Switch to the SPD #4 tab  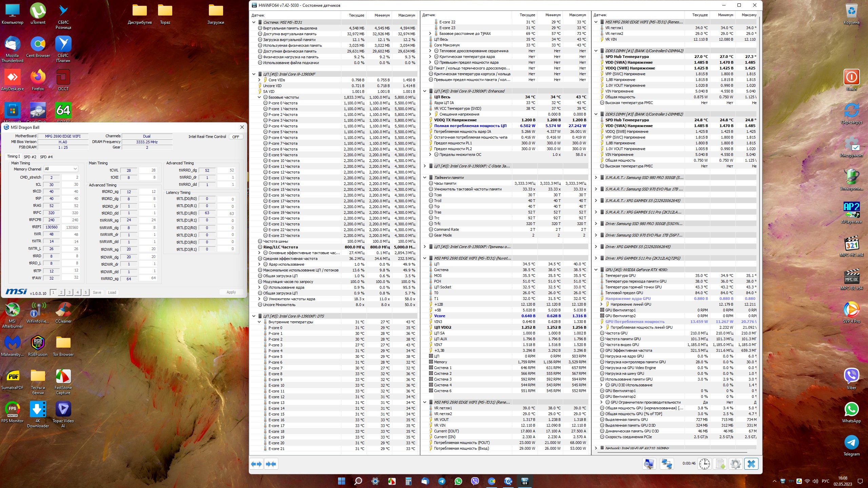(46, 157)
